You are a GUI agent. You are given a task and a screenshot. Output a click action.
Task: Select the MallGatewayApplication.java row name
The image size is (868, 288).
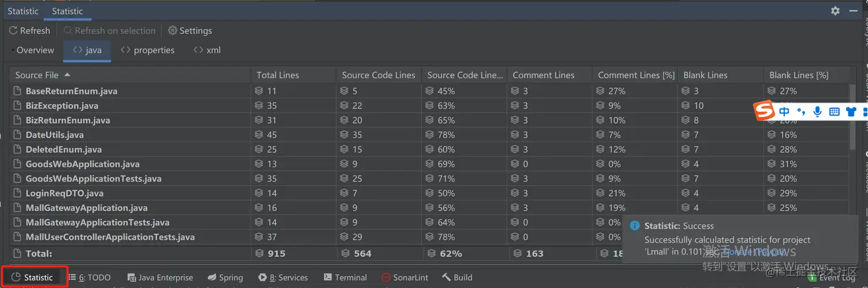click(87, 208)
